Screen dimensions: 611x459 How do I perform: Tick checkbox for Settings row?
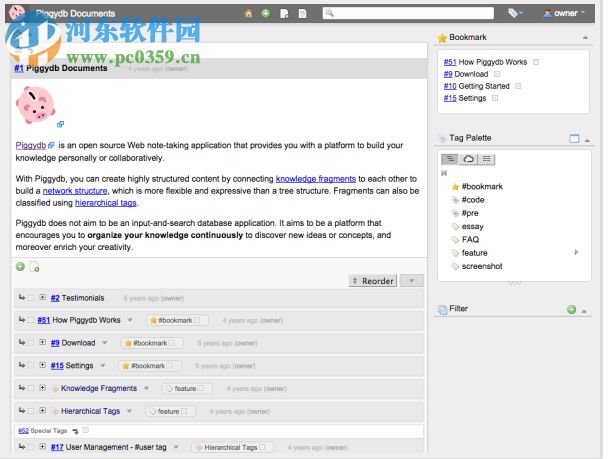click(31, 365)
